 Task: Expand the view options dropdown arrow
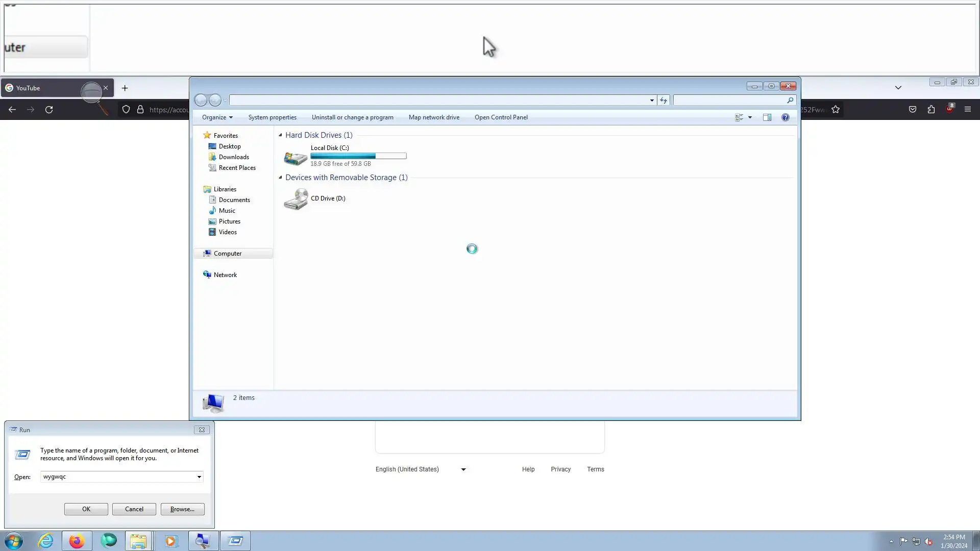(x=750, y=117)
